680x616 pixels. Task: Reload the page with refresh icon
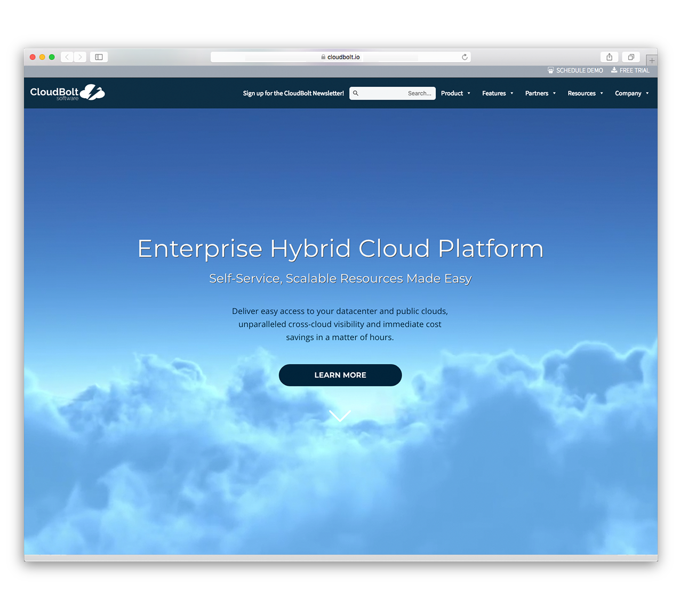tap(465, 57)
